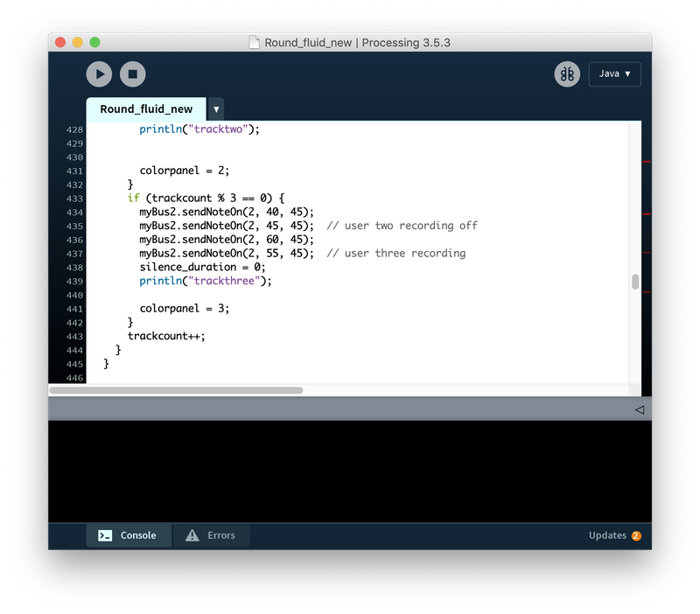The image size is (700, 614).
Task: Grab the vertical editor scrollbar thumb
Action: point(635,282)
